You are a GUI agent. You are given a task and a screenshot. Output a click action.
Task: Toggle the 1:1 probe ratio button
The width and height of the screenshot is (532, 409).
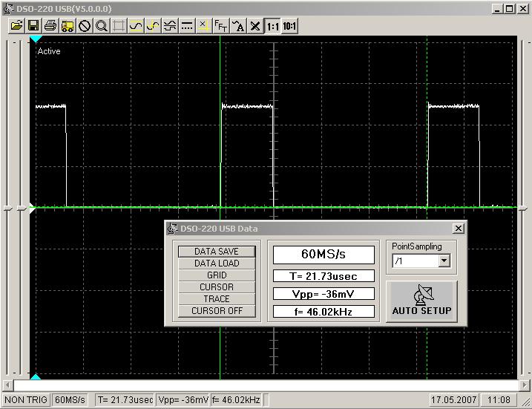[x=272, y=26]
